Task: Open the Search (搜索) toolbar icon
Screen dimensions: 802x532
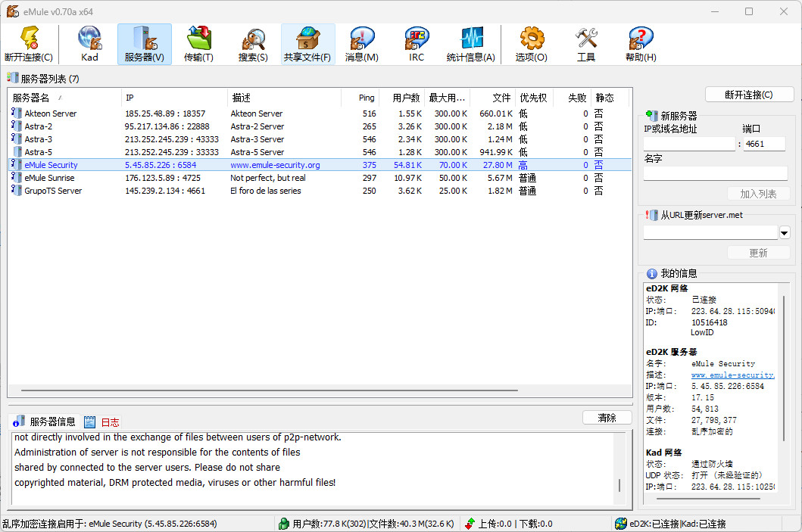Action: click(x=253, y=44)
